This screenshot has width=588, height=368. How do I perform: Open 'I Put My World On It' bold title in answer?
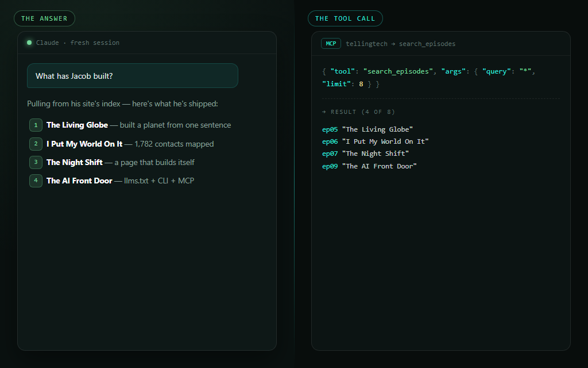[84, 144]
